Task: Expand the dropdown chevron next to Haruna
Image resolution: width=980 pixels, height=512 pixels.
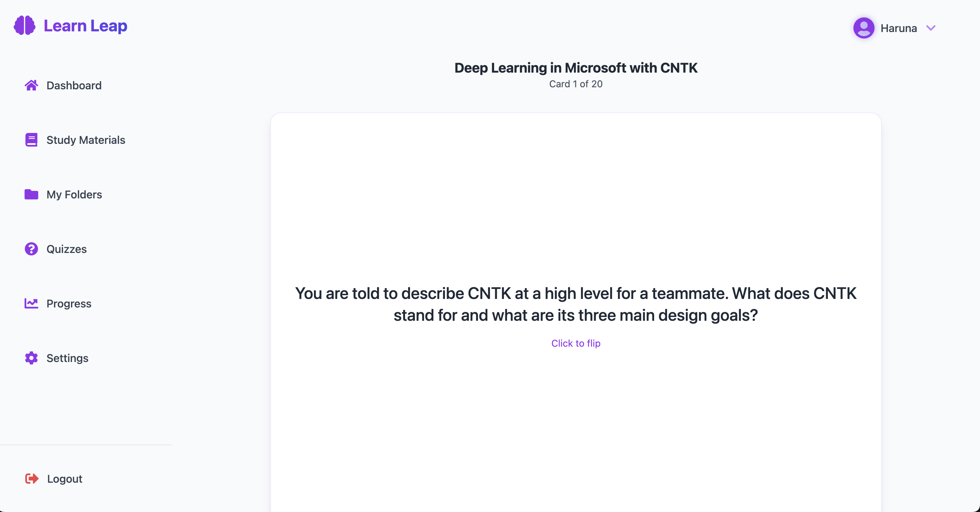Action: click(x=931, y=28)
